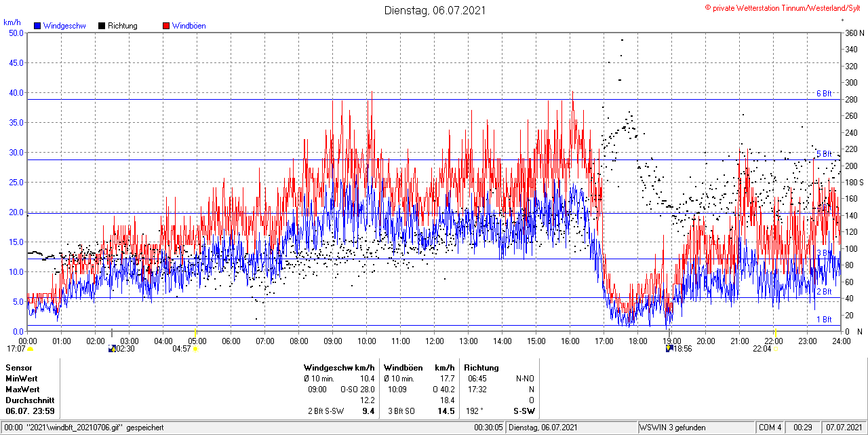Click the red Windböen legend swatch
This screenshot has width=868, height=435.
point(165,26)
